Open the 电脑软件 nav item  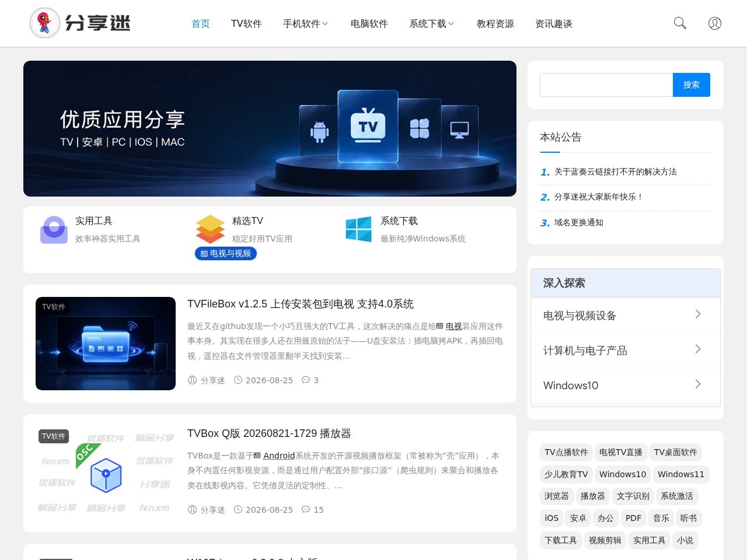coord(369,24)
